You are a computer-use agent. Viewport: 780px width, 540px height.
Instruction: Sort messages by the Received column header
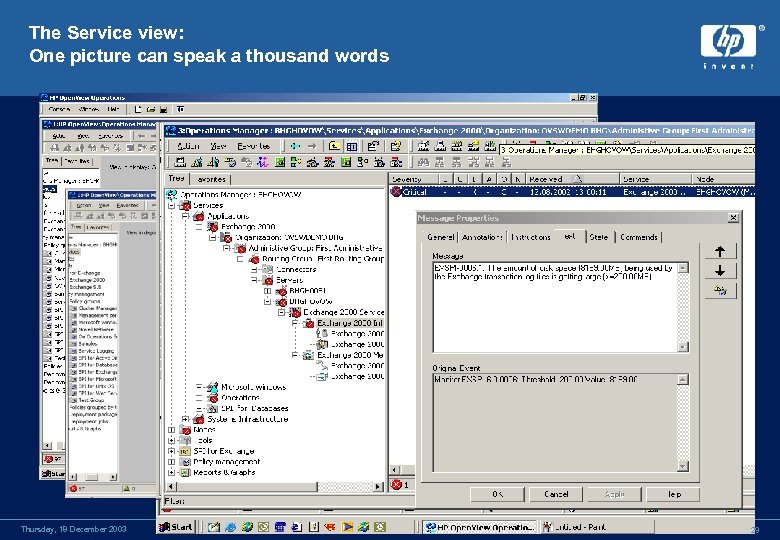[x=573, y=179]
